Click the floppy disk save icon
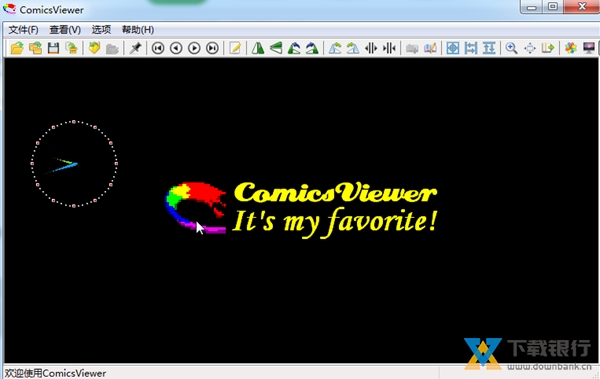Screen dimensions: 600x379 tap(53, 48)
